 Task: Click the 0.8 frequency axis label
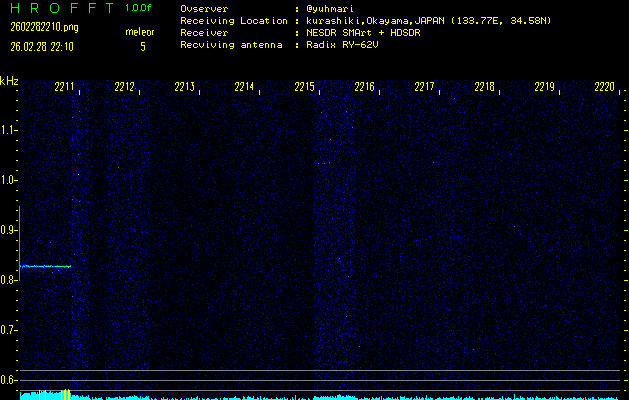7,280
